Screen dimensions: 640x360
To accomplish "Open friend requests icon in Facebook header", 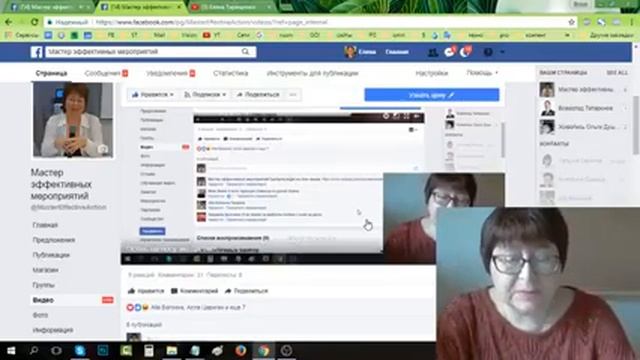I will 433,52.
